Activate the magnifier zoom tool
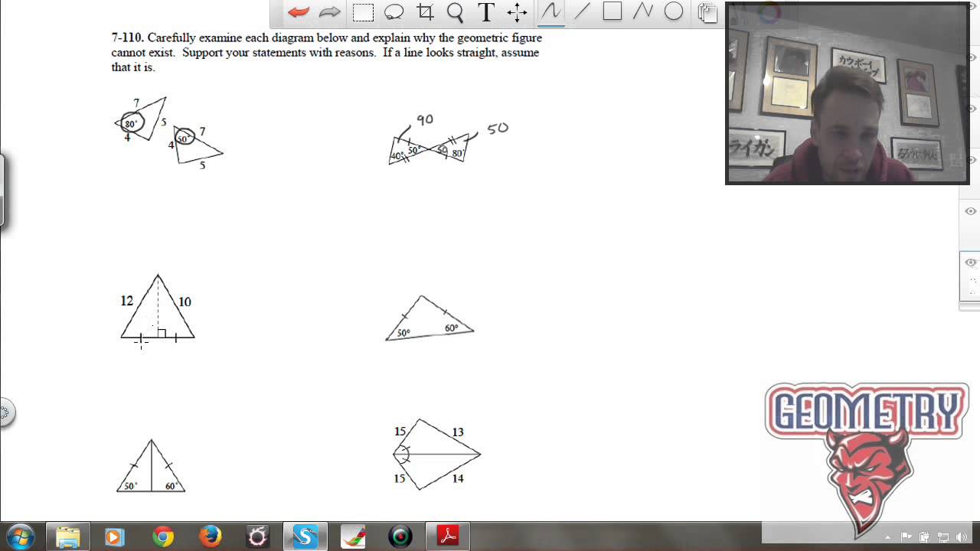Viewport: 980px width, 551px height. pos(456,12)
